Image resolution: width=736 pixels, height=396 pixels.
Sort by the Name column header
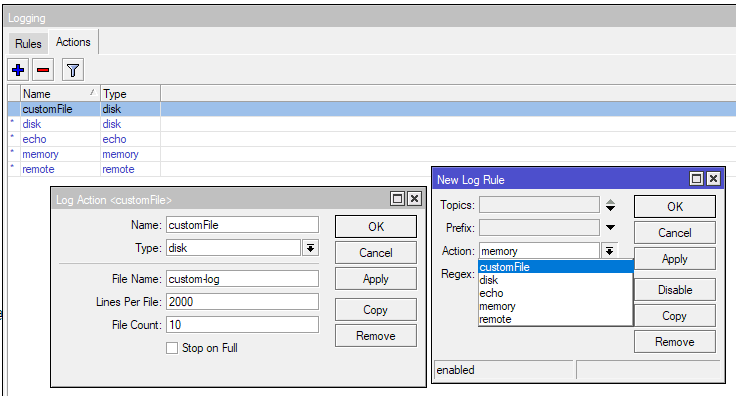61,94
